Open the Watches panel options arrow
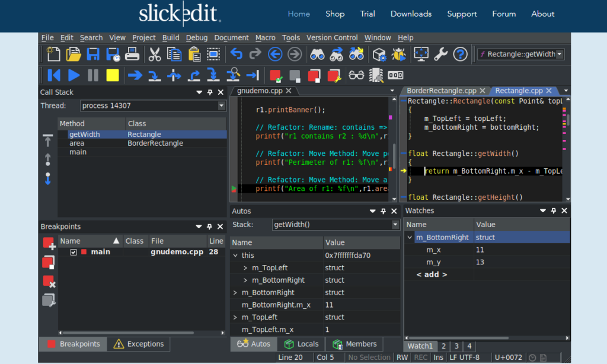 [x=543, y=210]
